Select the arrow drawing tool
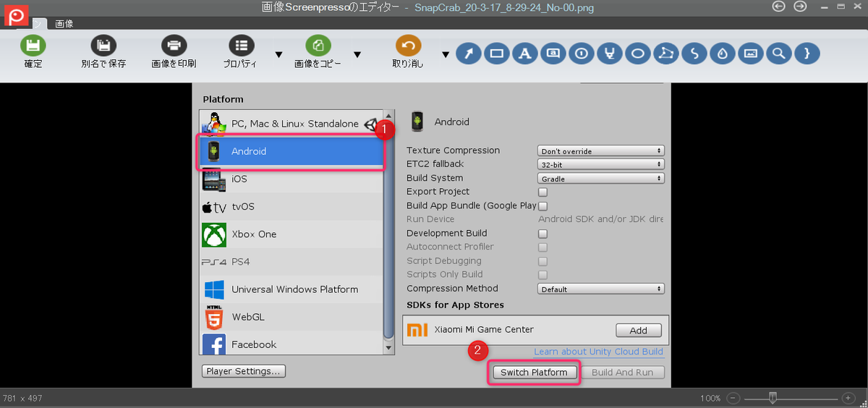Screen dimensions: 868x408 click(x=469, y=53)
